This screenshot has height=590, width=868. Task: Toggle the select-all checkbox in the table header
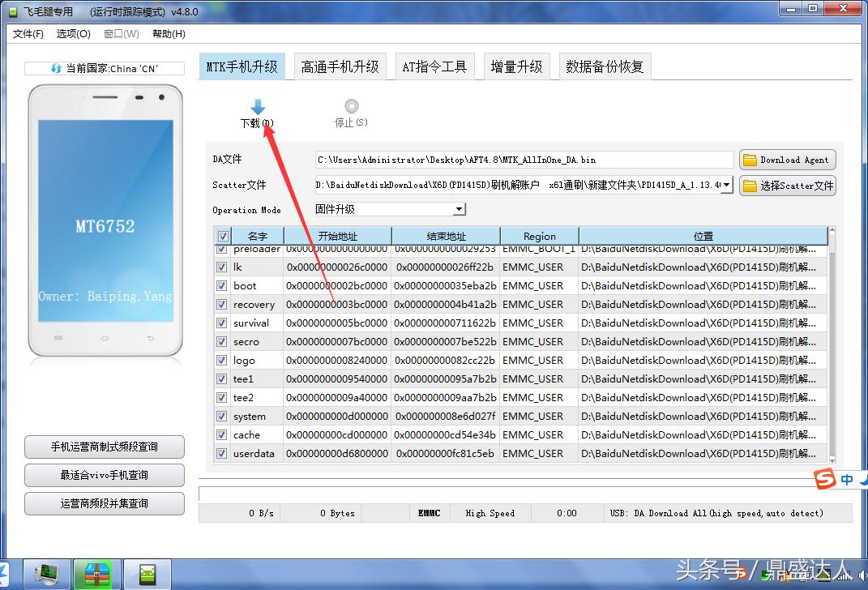(221, 234)
